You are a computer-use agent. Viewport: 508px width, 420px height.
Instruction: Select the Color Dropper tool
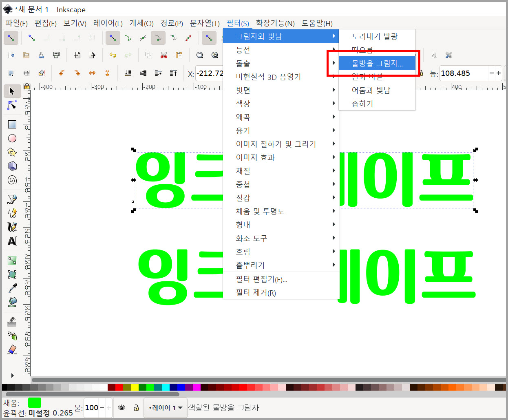(x=12, y=288)
